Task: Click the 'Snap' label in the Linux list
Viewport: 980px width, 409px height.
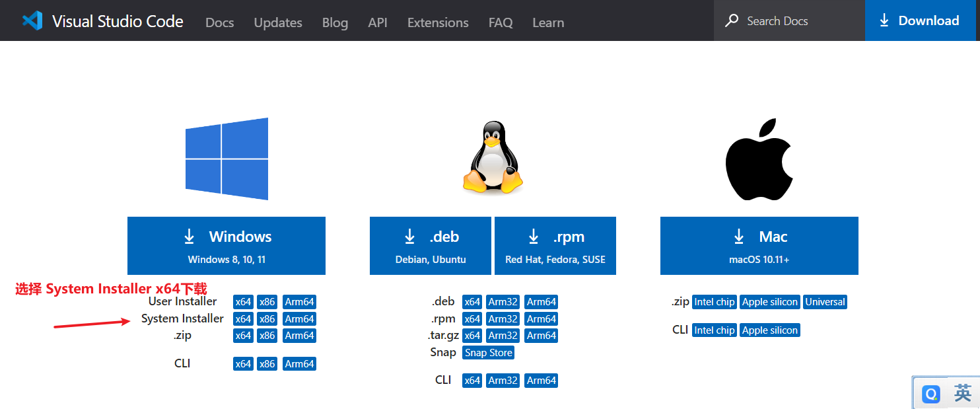Action: coord(443,352)
